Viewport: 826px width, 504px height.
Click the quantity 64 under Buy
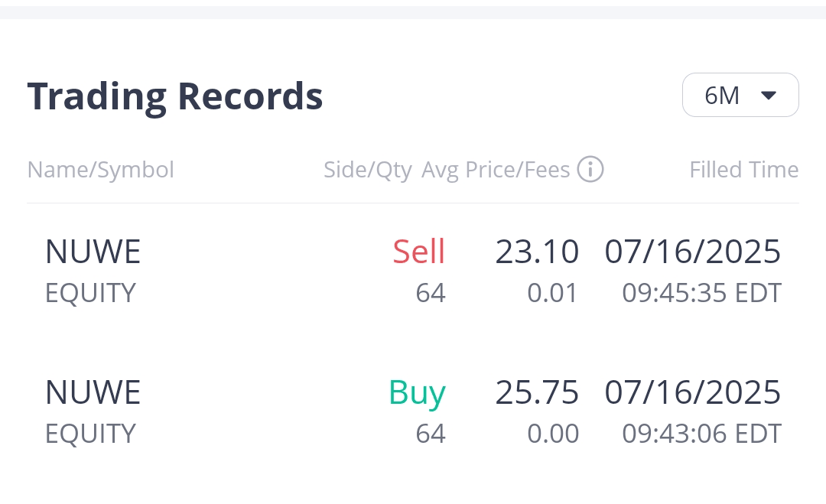tap(431, 434)
